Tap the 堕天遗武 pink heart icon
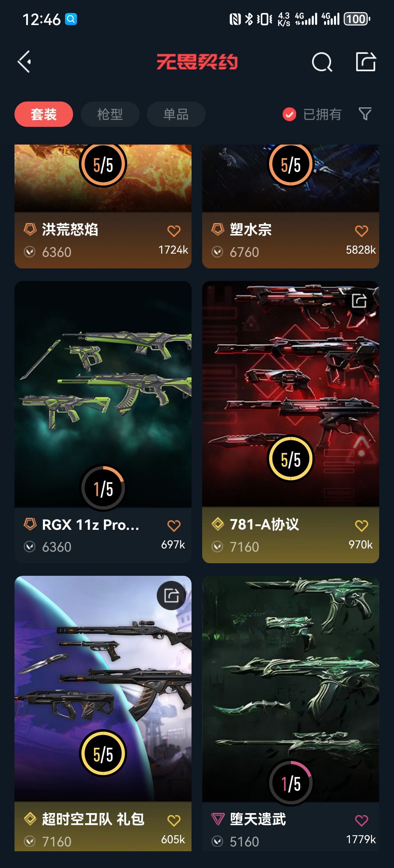Screen dimensions: 394x868 click(x=361, y=820)
